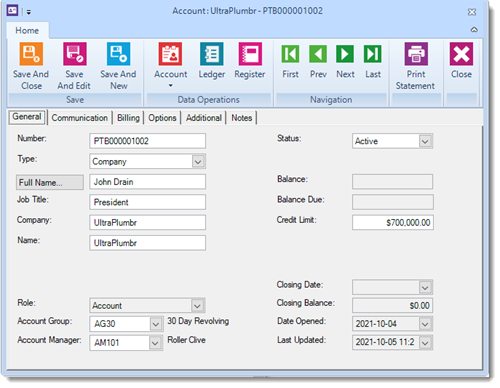Expand the Account button's dropdown arrow
This screenshot has width=500, height=388.
pos(170,86)
